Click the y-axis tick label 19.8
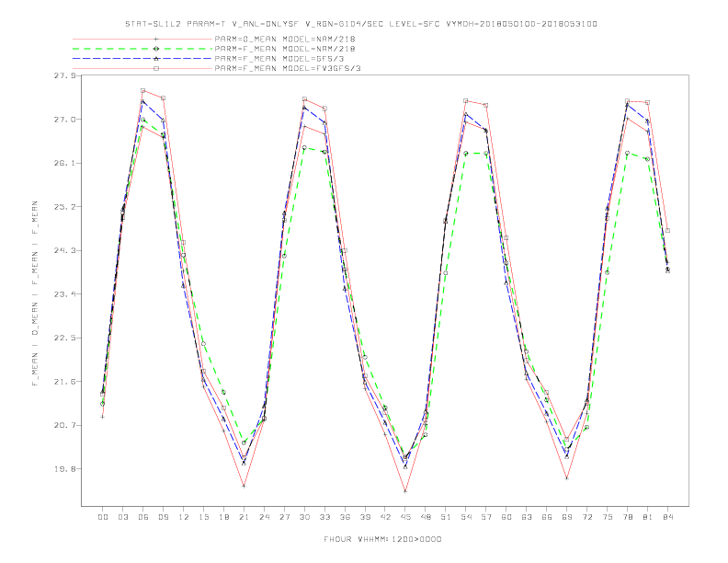 64,468
